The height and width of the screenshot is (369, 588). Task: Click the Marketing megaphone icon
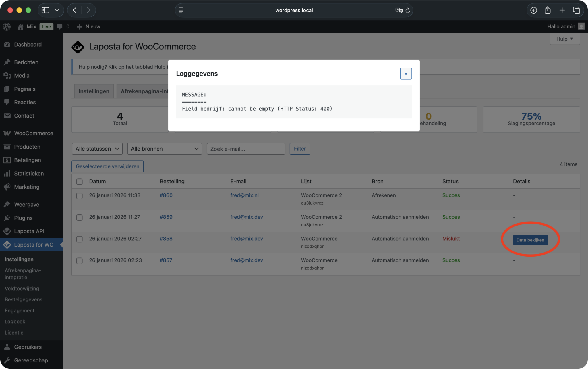(7, 187)
